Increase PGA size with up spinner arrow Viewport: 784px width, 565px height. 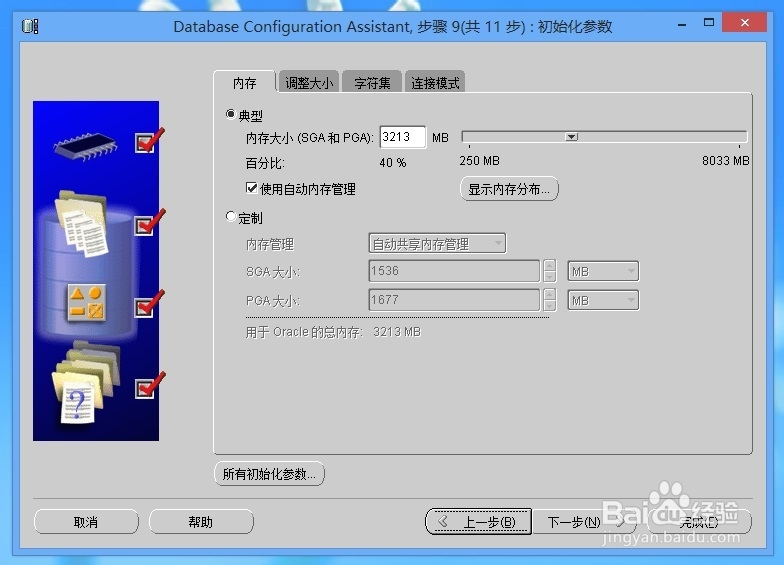coord(550,294)
